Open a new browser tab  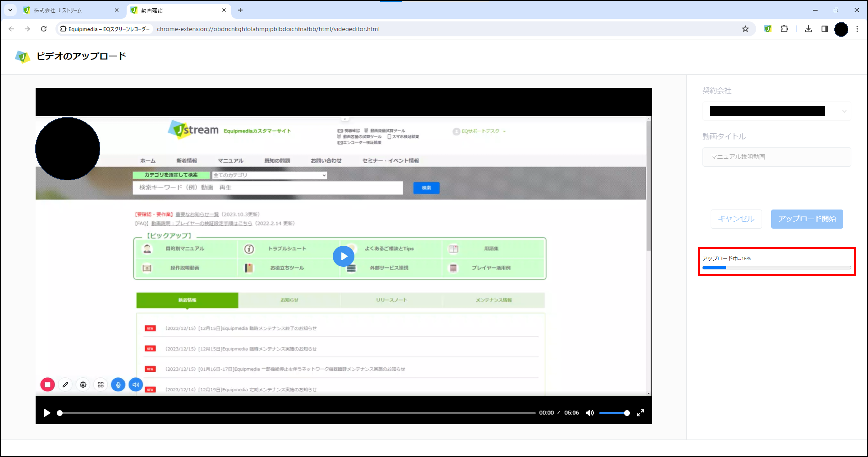(240, 10)
